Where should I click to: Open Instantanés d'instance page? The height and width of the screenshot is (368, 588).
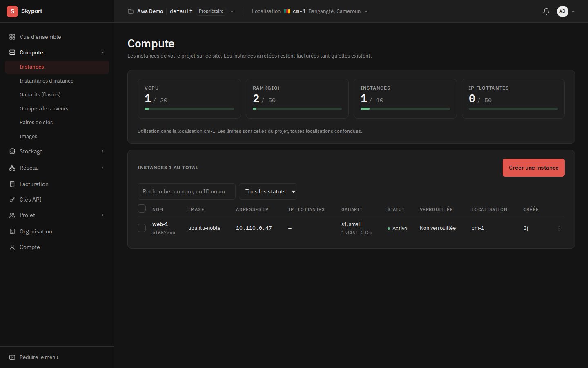coord(57,81)
